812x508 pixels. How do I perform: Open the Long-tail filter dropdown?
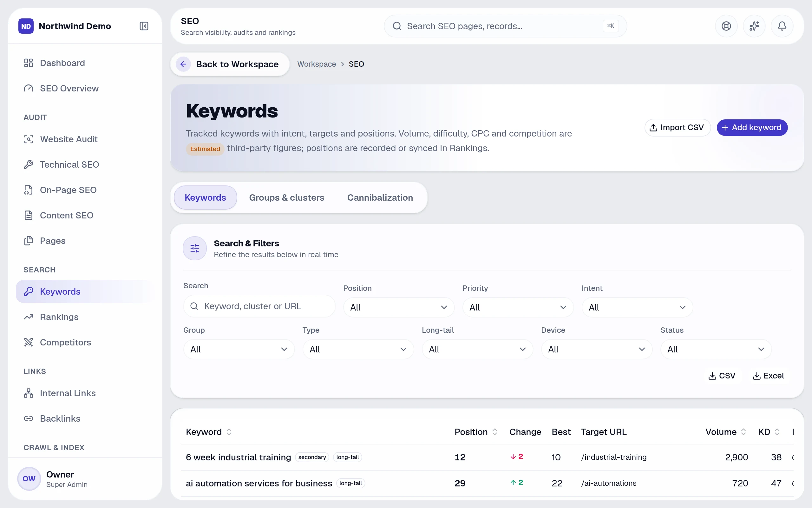tap(477, 350)
